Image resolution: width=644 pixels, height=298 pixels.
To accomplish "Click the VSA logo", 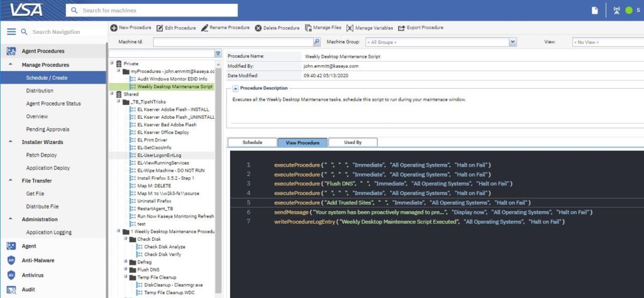I will click(26, 9).
